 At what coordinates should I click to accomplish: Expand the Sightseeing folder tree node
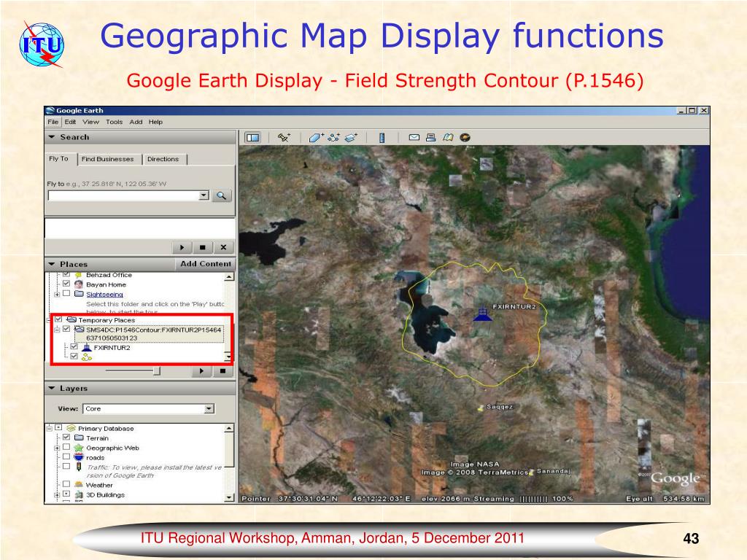57,295
